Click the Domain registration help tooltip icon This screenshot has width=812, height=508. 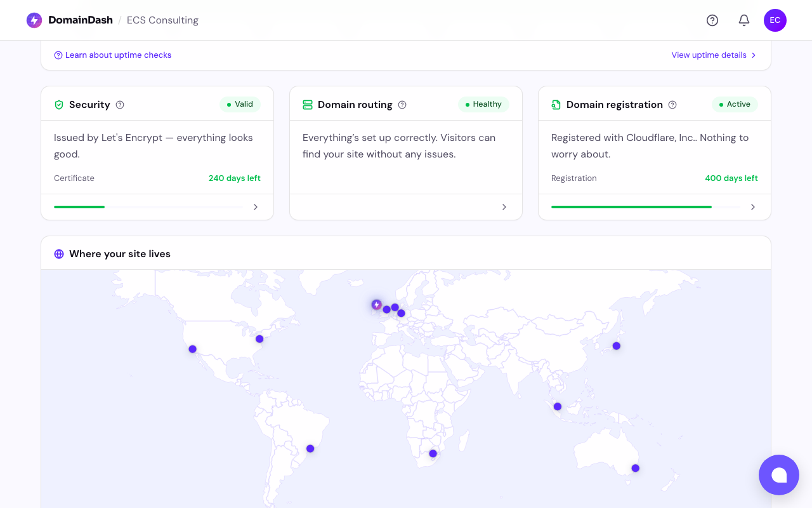[x=672, y=105]
